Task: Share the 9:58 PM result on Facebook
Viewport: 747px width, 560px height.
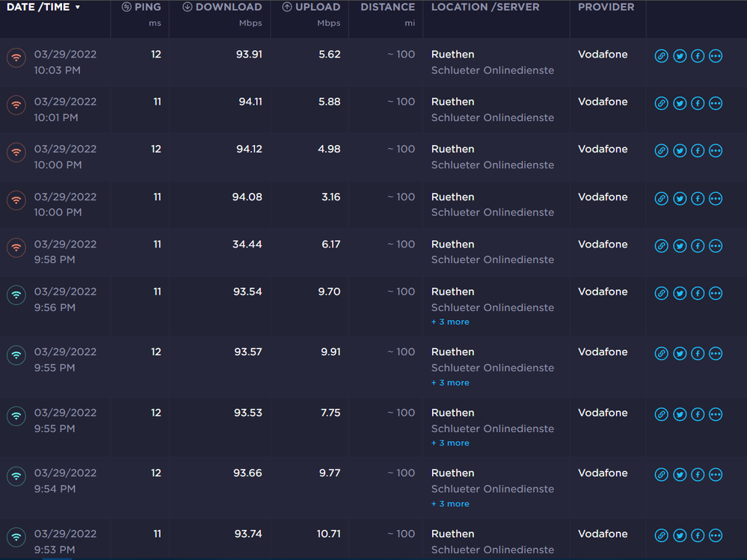Action: 698,246
